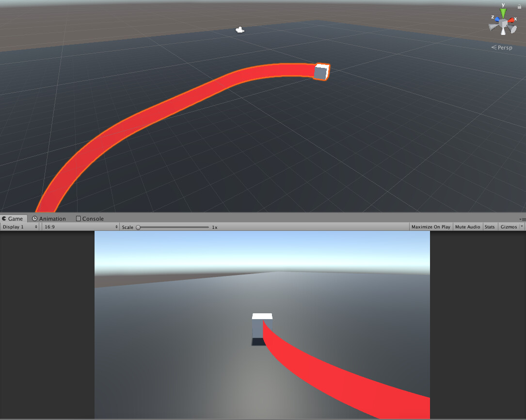Enable Maximize On Play
Image resolution: width=526 pixels, height=420 pixels.
point(430,226)
